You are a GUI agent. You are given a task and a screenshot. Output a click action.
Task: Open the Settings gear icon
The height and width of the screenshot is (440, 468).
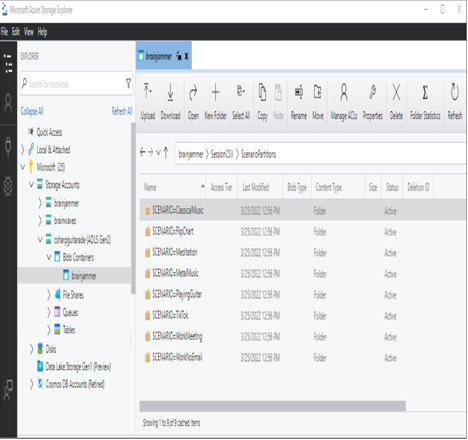(8, 186)
